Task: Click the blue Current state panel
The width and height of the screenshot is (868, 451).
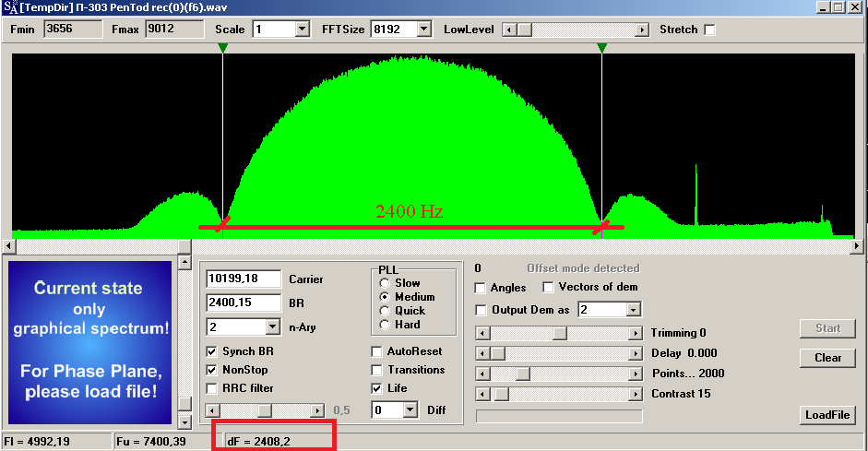Action: tap(90, 342)
